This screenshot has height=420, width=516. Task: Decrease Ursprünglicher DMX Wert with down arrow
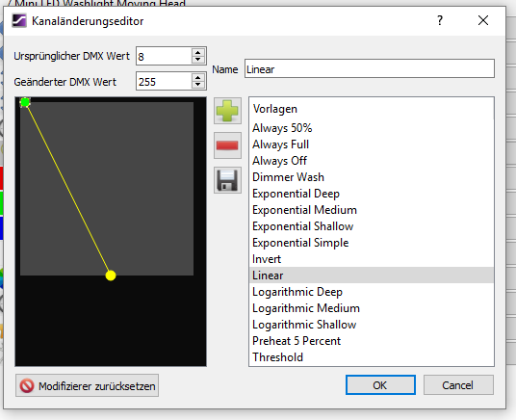[x=197, y=60]
